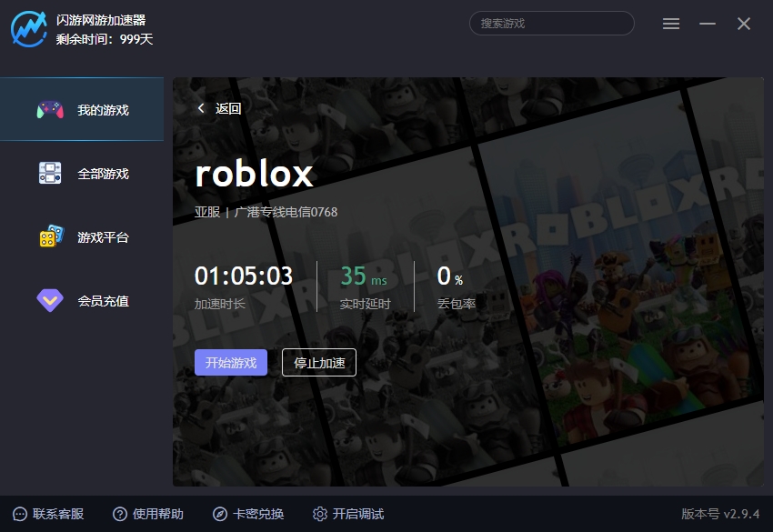The width and height of the screenshot is (773, 532).
Task: Stop acceleration with 停止加速
Action: tap(319, 362)
